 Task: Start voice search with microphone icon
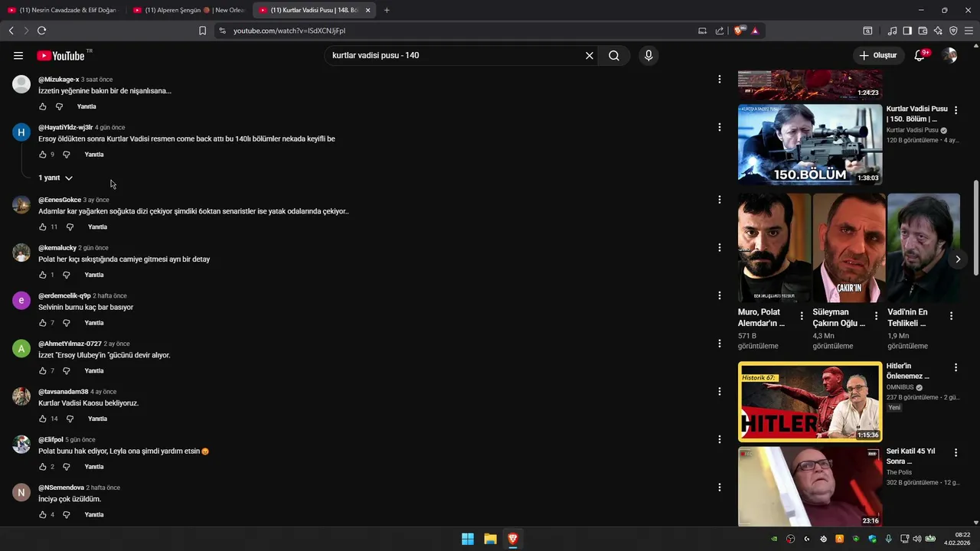[x=648, y=55]
